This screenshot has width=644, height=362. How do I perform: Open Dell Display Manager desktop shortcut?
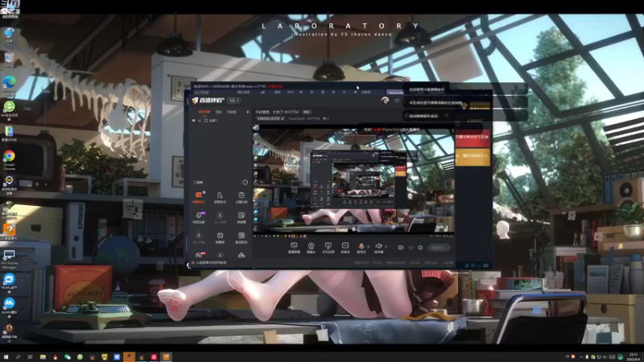tap(9, 259)
